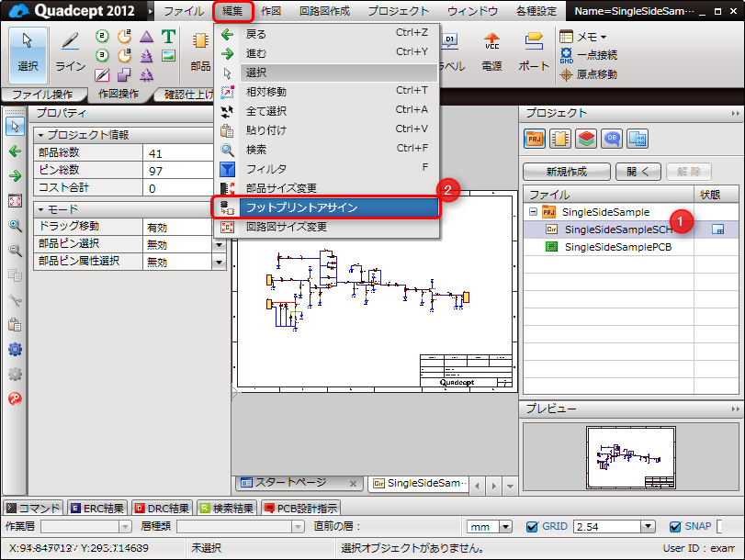Open the DRC結果 bottom tab

162,509
